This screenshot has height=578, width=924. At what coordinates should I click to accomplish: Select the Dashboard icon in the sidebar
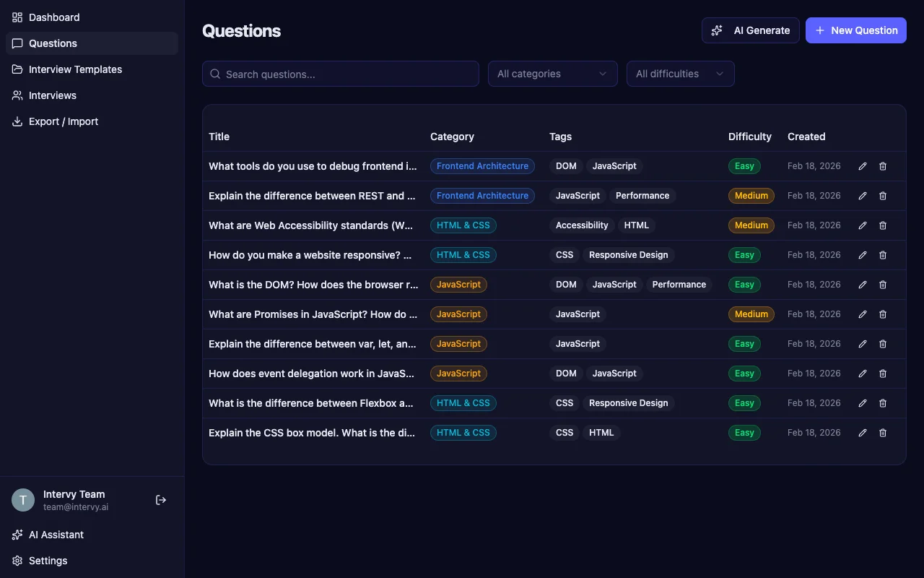(x=16, y=17)
